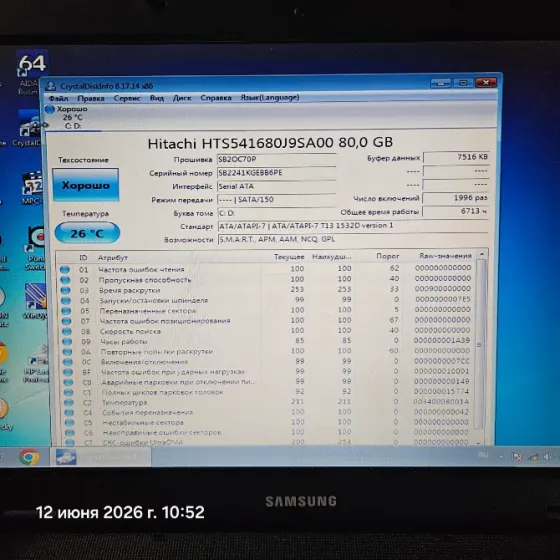Open the Диск menu
Screen dimensions: 560x560
point(182,98)
